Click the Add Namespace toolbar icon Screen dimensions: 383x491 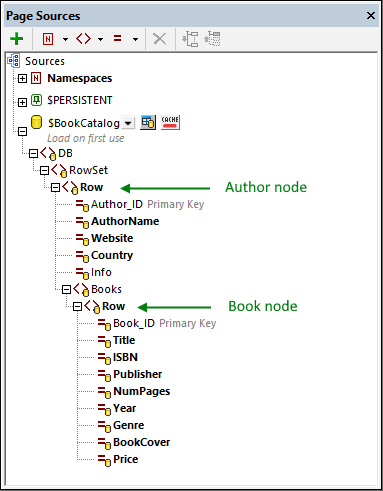point(48,39)
